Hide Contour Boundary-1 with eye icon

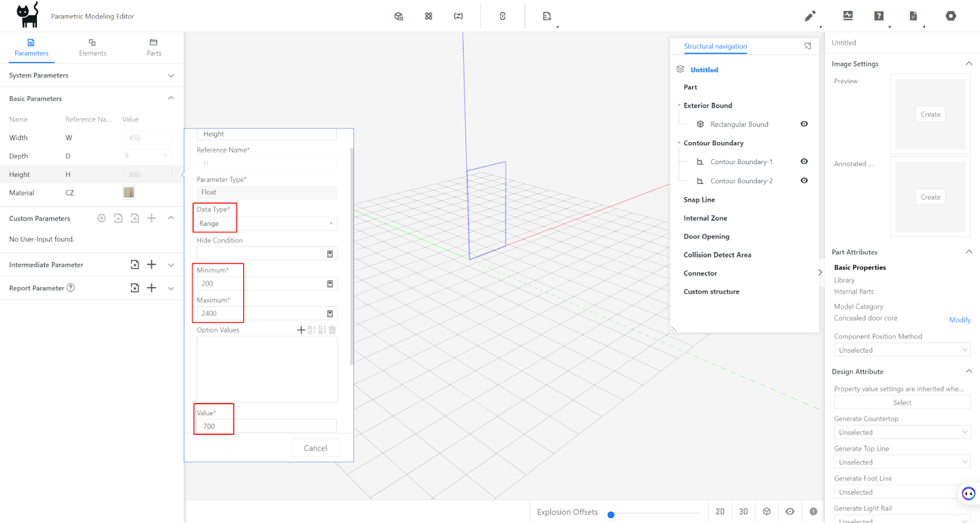pyautogui.click(x=804, y=162)
